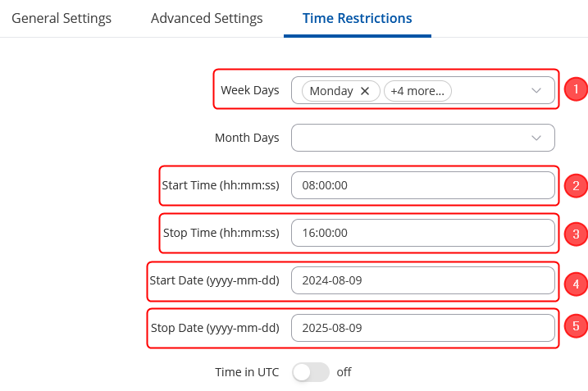Click the Time in UTC label

tap(247, 372)
